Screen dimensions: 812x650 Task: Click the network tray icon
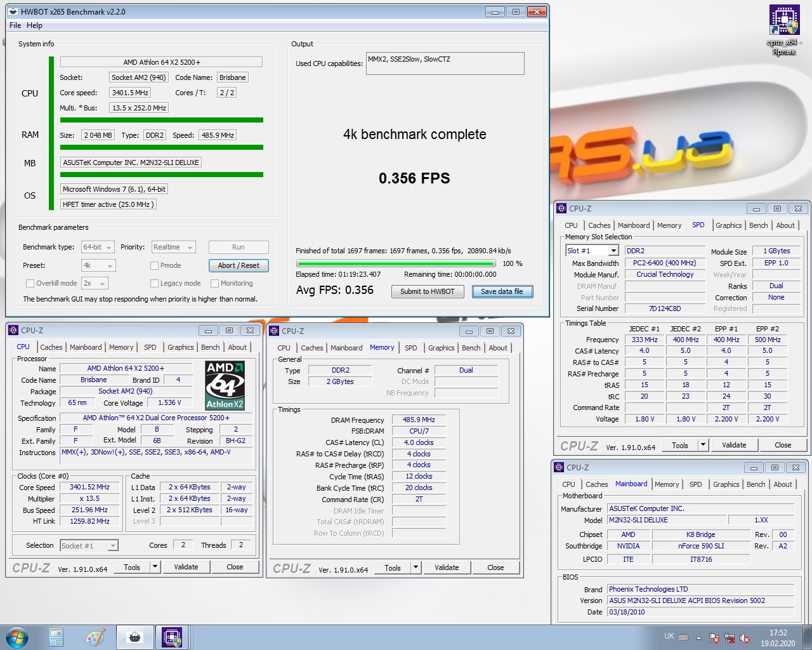(x=730, y=638)
